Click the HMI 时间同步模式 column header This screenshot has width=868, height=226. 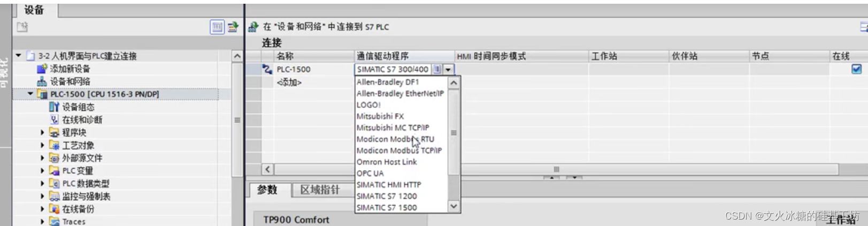[x=521, y=56]
